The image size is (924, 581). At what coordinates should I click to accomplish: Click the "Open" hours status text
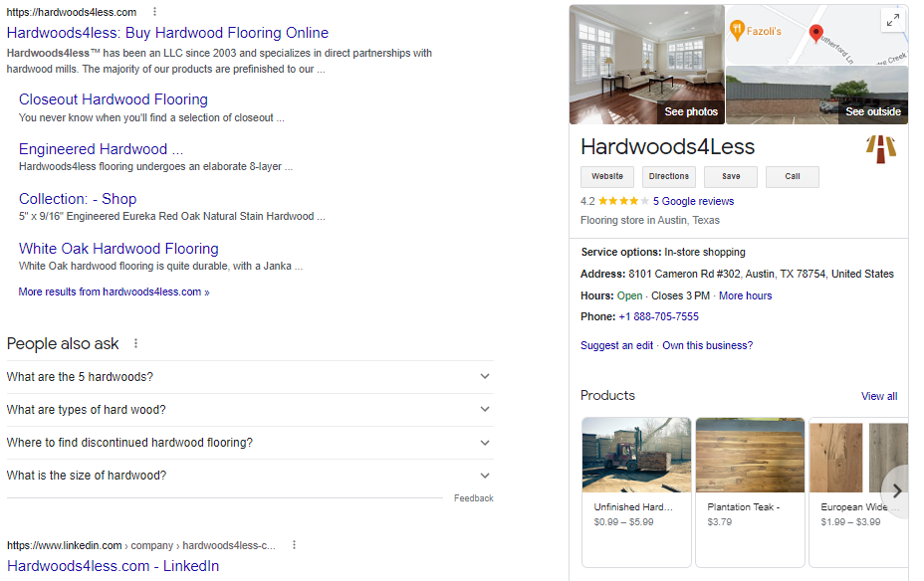tap(629, 296)
